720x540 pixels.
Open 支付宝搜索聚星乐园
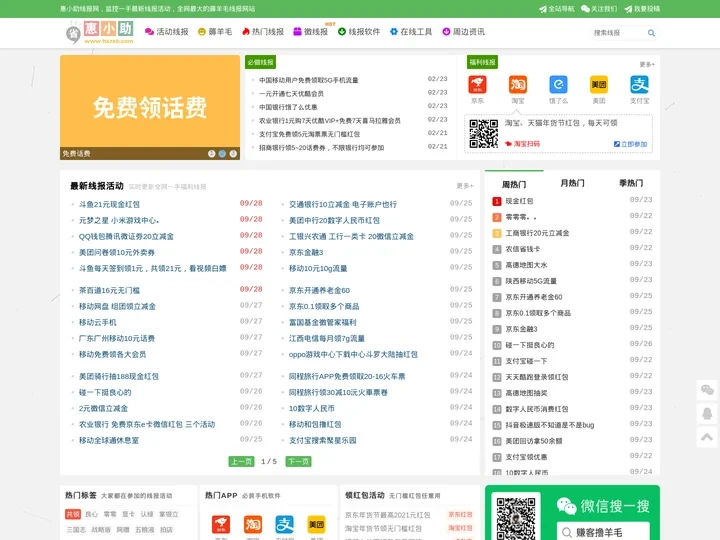tap(322, 440)
